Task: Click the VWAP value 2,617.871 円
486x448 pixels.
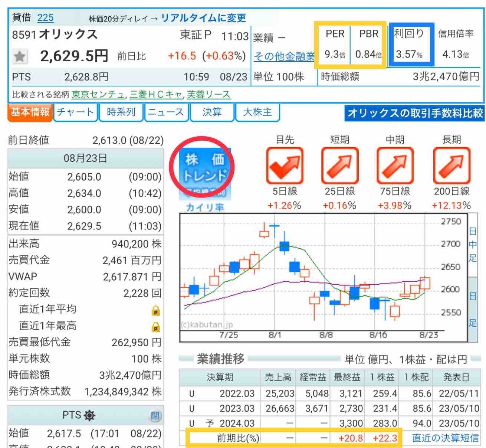Action: pyautogui.click(x=132, y=277)
